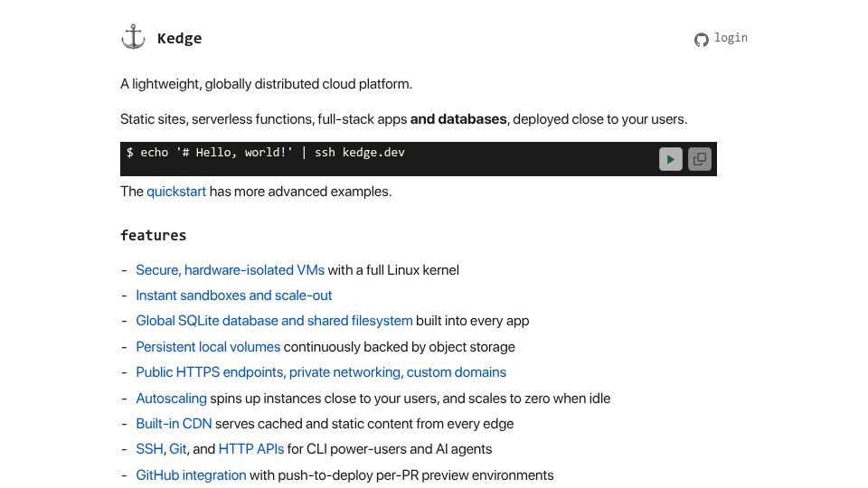The height and width of the screenshot is (488, 868).
Task: Open the HTTP APIs link
Action: coord(251,449)
